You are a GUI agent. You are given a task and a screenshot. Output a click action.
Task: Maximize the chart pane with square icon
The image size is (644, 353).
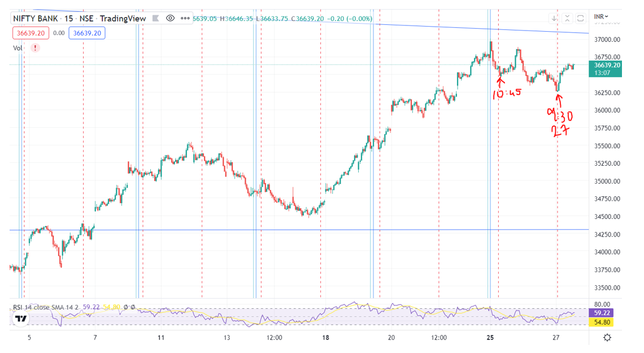pos(580,18)
